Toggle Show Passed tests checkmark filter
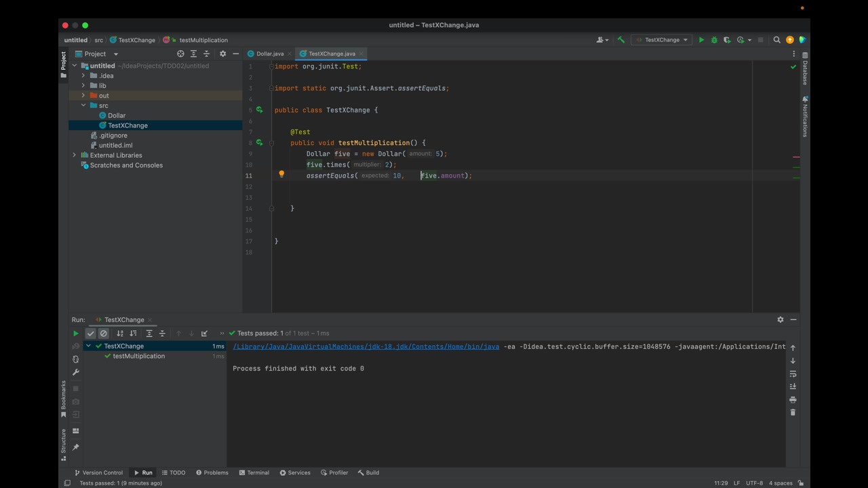The width and height of the screenshot is (868, 488). [91, 333]
